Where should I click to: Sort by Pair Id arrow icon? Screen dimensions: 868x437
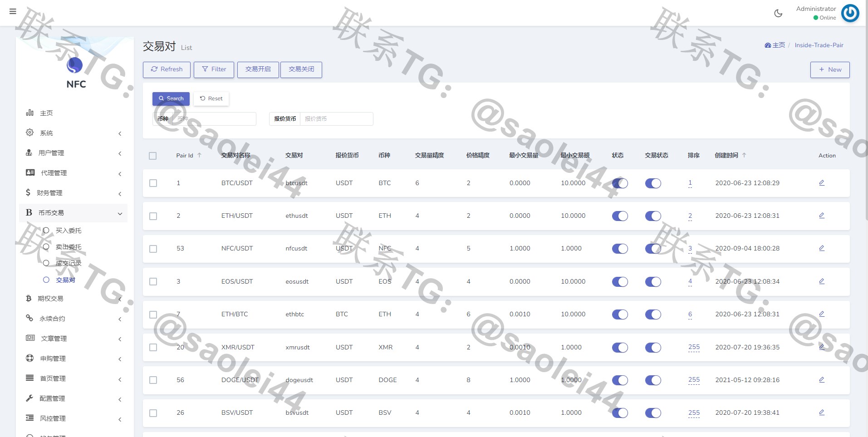tap(199, 155)
